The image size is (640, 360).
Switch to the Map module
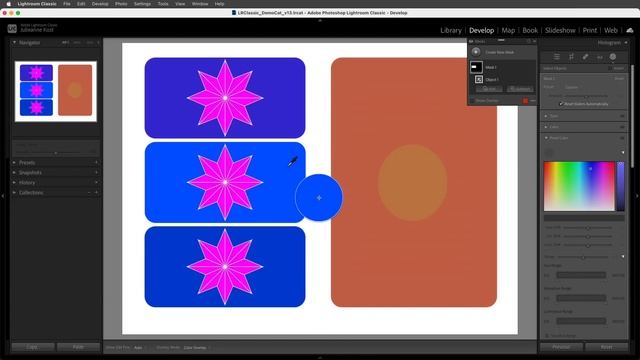[x=508, y=30]
